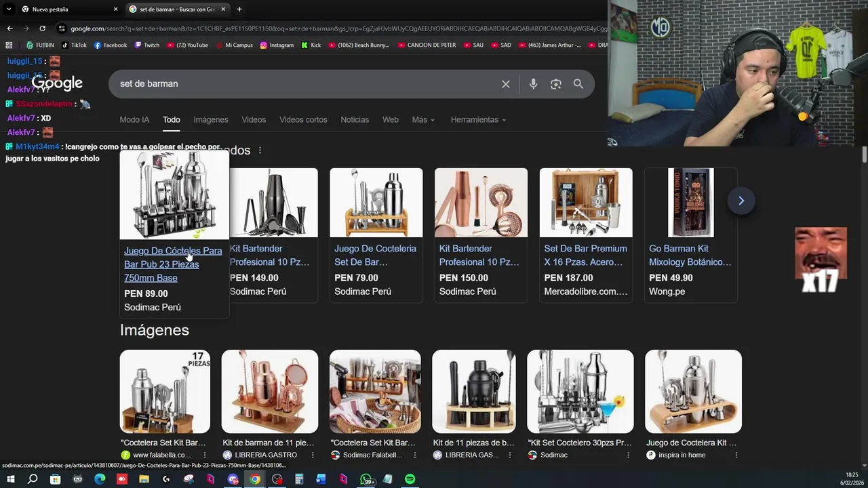Open Juego De Cocteleria PEN 79.00 product
The width and height of the screenshot is (868, 488).
[376, 234]
